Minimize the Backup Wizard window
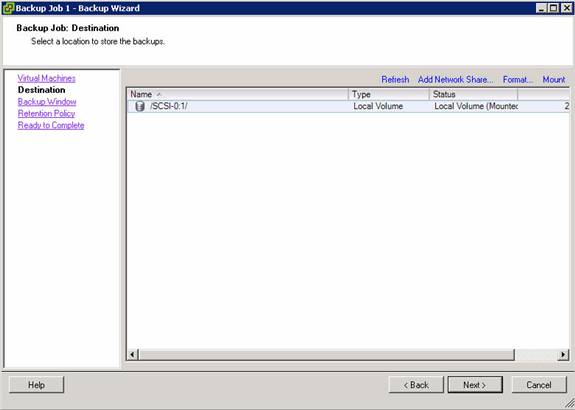Image resolution: width=575 pixels, height=410 pixels. click(542, 8)
